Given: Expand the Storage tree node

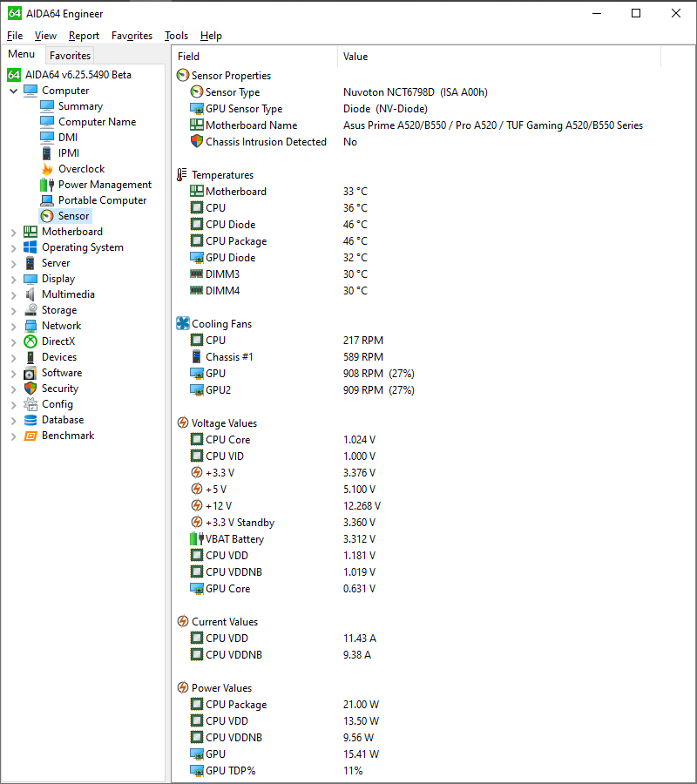Looking at the screenshot, I should (13, 311).
